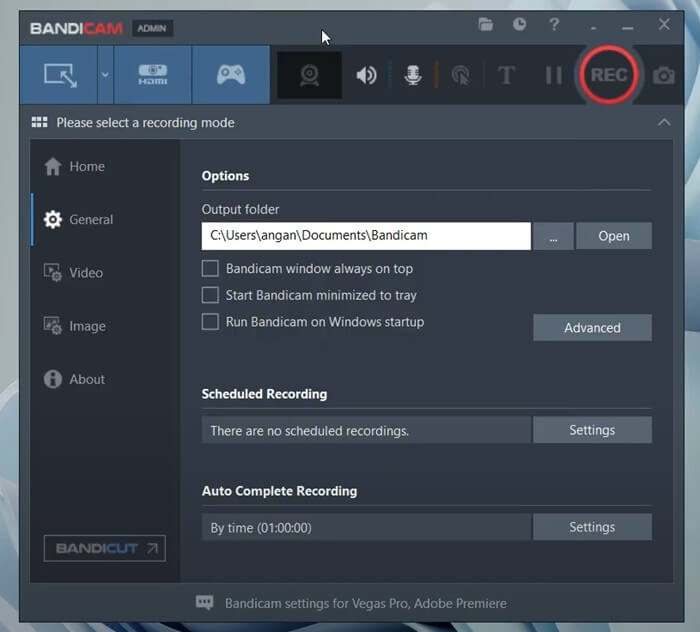Click the Bandicam settings for Vegas Pro link
Image resolution: width=700 pixels, height=632 pixels.
coord(366,603)
